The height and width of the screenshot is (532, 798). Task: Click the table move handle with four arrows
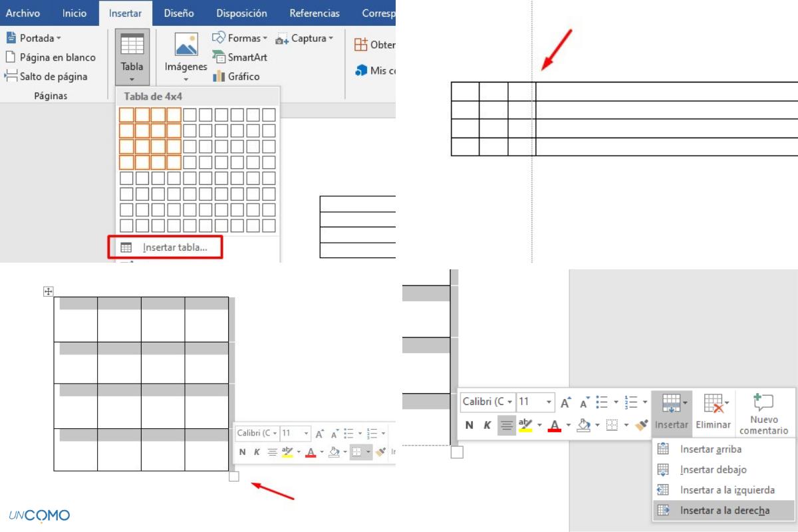point(48,291)
